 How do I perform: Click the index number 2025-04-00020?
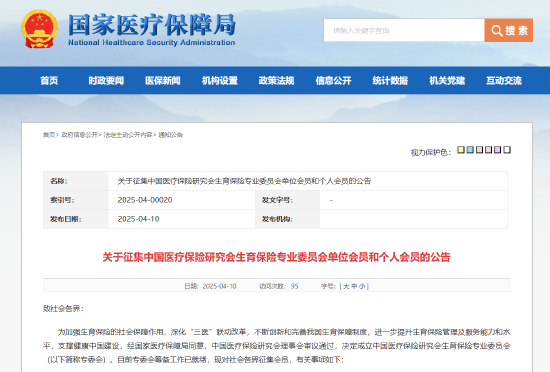pyautogui.click(x=145, y=200)
